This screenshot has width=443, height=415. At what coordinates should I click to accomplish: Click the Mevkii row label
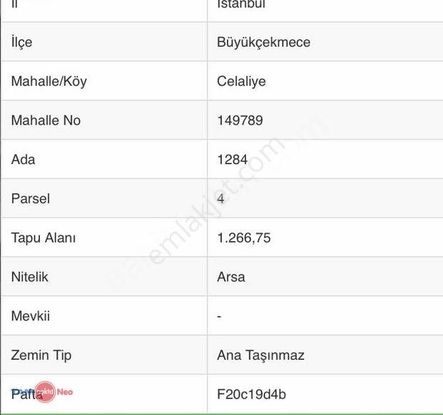(x=30, y=316)
